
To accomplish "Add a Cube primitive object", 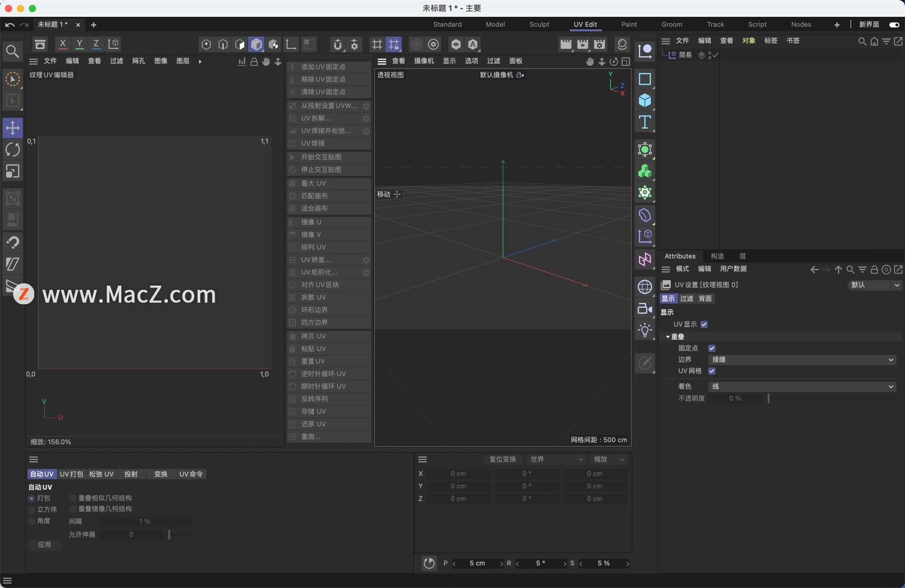I will pyautogui.click(x=644, y=100).
